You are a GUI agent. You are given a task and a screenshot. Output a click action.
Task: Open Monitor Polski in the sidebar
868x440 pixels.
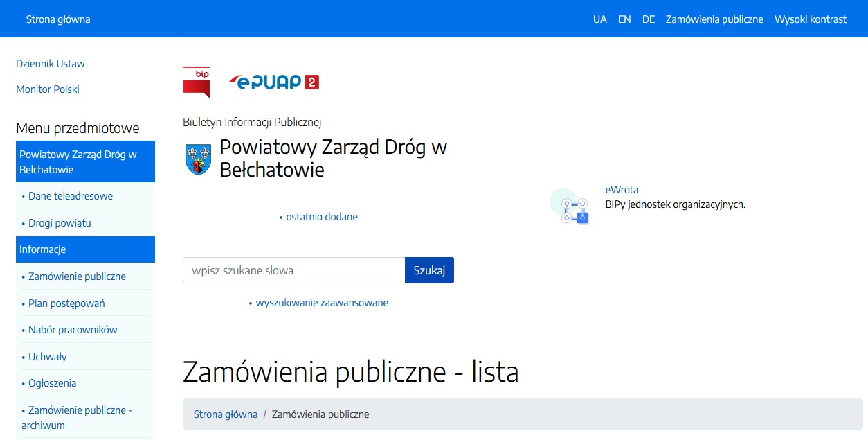(x=48, y=89)
